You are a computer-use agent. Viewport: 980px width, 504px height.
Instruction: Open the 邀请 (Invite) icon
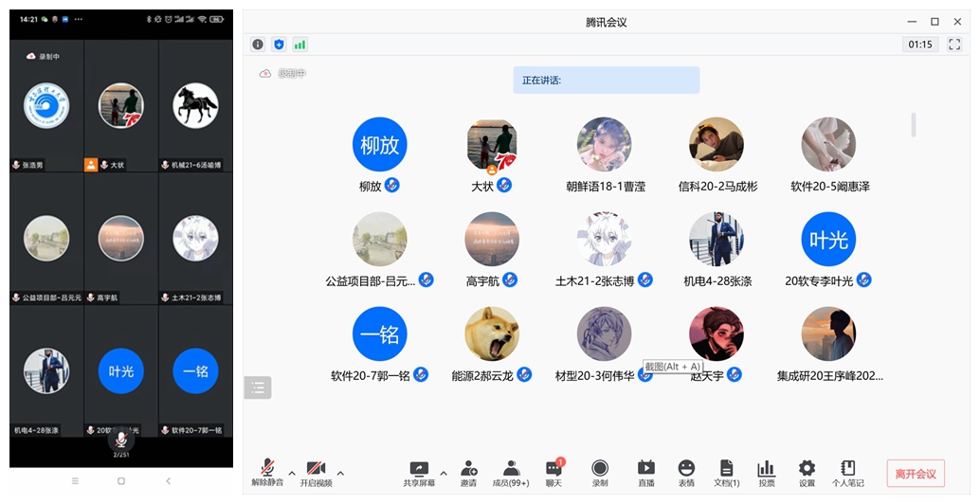[x=468, y=472]
